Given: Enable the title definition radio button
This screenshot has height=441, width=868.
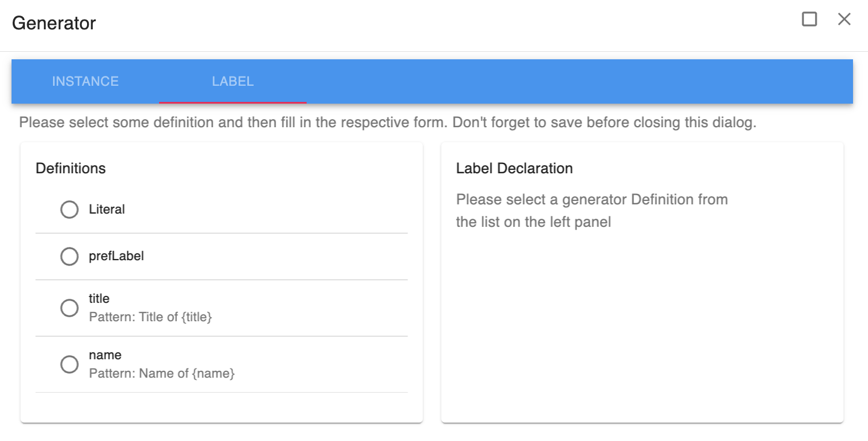Looking at the screenshot, I should (x=69, y=308).
